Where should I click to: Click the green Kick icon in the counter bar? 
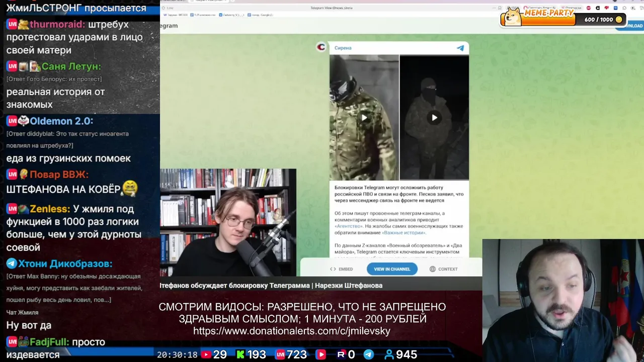click(x=240, y=354)
